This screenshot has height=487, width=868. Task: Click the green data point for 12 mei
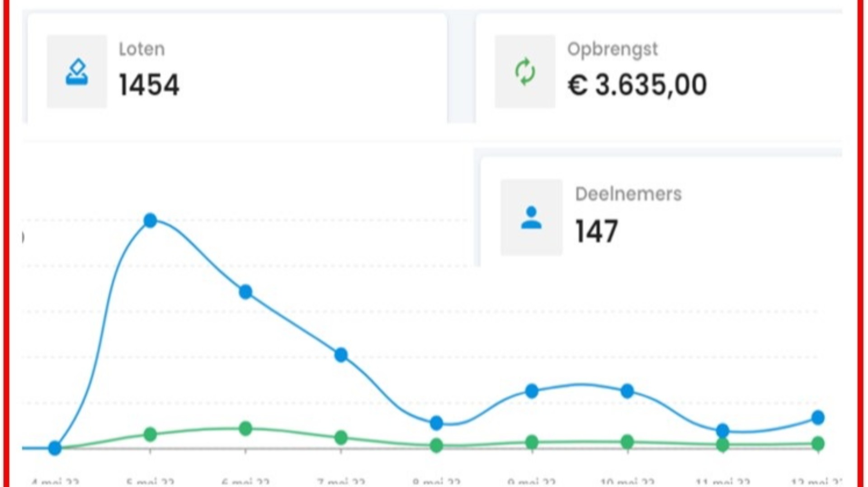click(x=818, y=444)
